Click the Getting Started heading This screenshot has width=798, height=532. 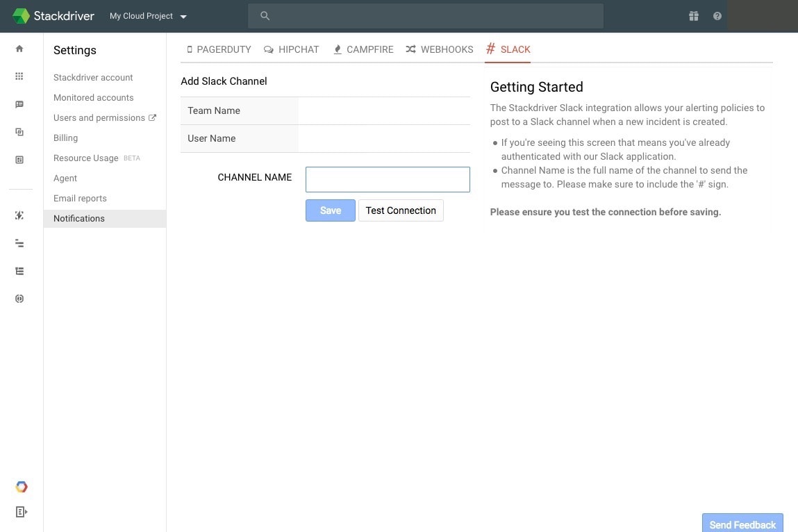coord(536,87)
